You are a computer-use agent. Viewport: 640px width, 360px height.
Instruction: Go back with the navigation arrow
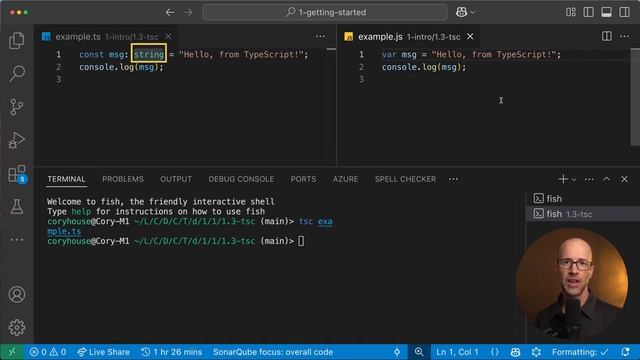click(x=170, y=12)
